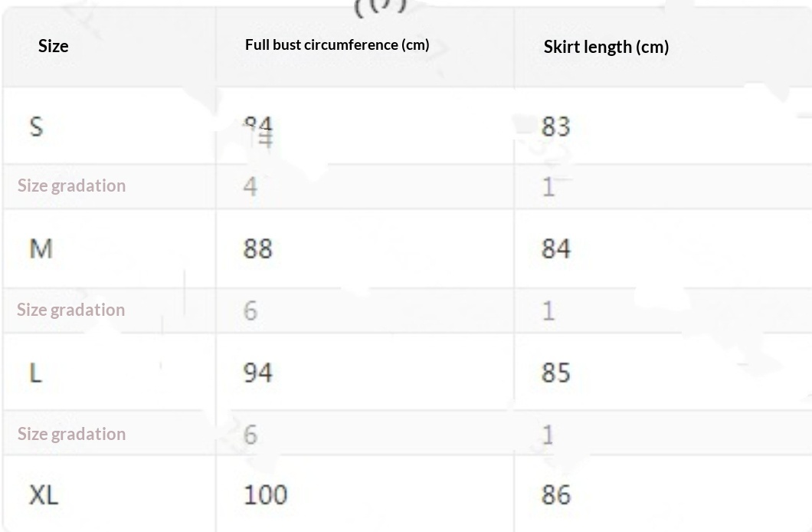812x532 pixels.
Task: Select the S size row label
Action: [x=36, y=126]
